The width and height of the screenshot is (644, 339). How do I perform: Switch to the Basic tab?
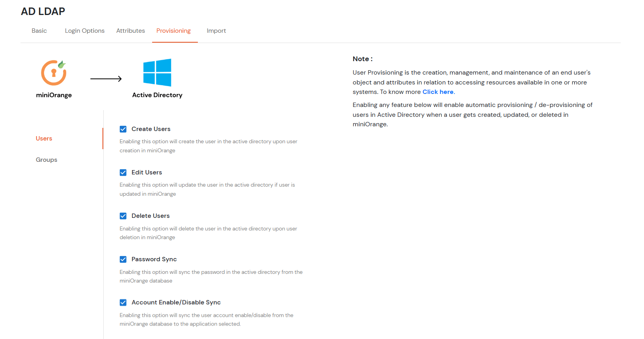pyautogui.click(x=39, y=31)
